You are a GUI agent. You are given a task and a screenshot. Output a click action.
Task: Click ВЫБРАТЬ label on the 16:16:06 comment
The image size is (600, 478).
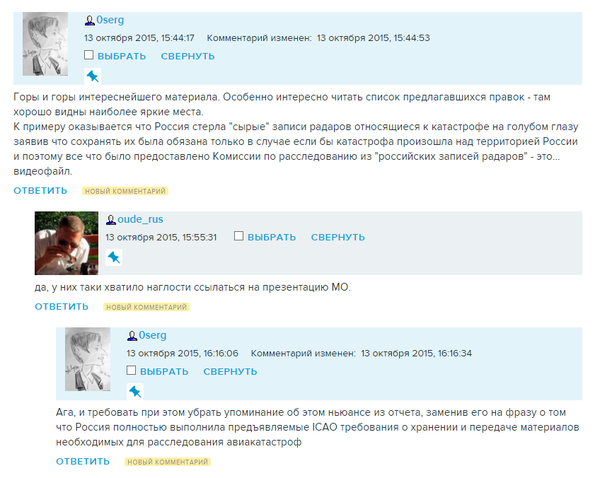click(164, 372)
